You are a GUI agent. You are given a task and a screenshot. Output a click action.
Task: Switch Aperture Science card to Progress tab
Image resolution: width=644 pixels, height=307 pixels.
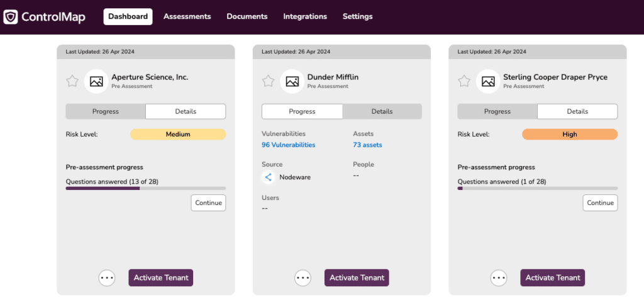click(x=106, y=111)
